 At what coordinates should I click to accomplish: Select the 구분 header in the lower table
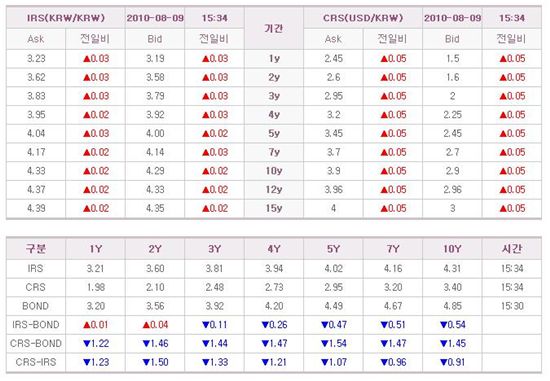tap(35, 248)
